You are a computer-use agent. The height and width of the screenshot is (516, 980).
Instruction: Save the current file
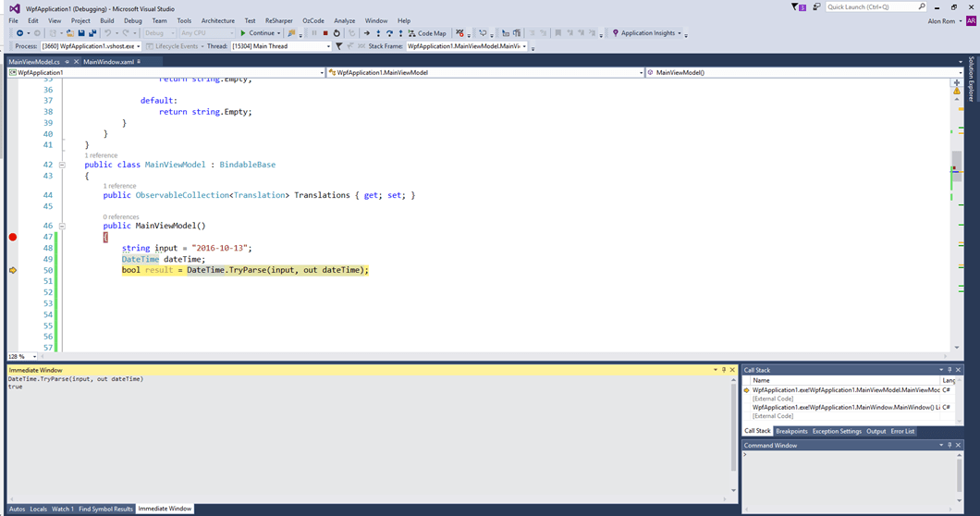81,33
